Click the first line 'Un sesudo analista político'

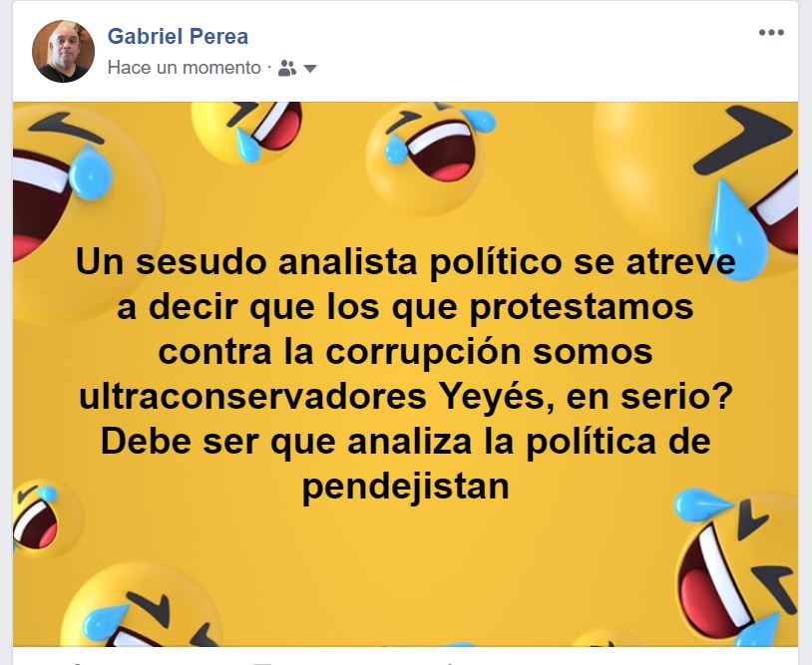tap(319, 262)
